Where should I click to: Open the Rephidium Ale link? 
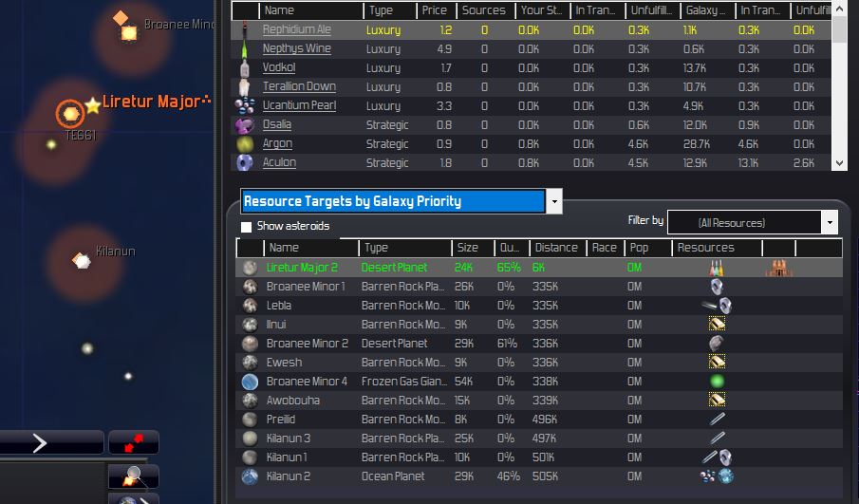[x=296, y=29]
